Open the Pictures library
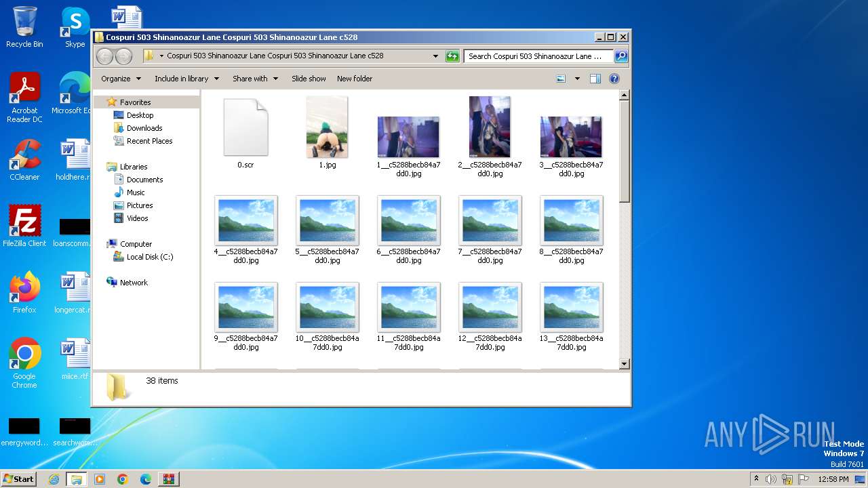Screen dimensions: 868x488 tap(139, 205)
